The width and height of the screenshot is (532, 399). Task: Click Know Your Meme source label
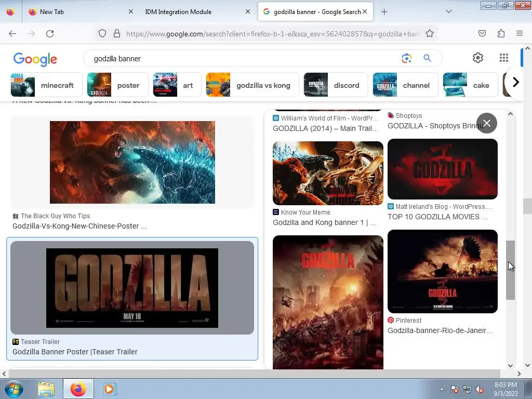[x=305, y=212]
